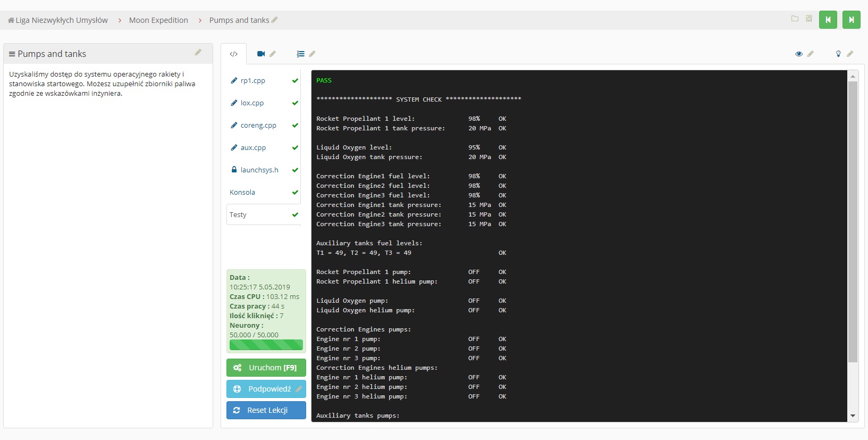Select the Testy tab
This screenshot has height=440, width=868.
click(263, 215)
